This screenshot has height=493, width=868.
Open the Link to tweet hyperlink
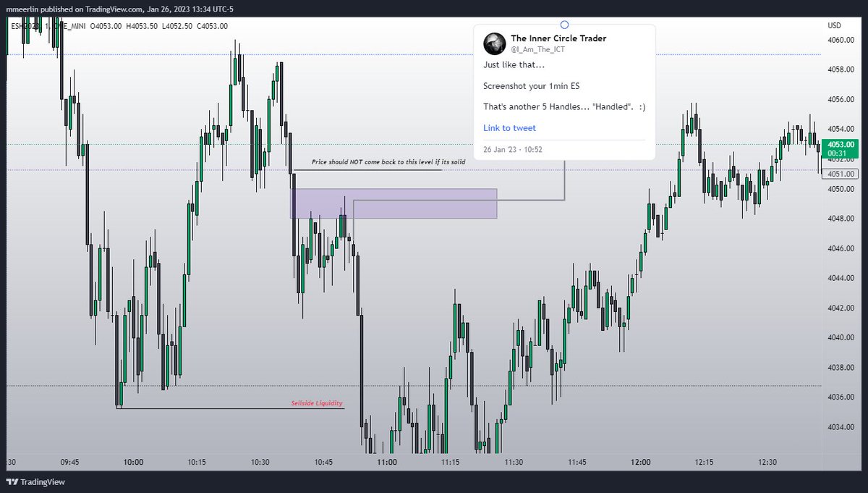click(509, 128)
